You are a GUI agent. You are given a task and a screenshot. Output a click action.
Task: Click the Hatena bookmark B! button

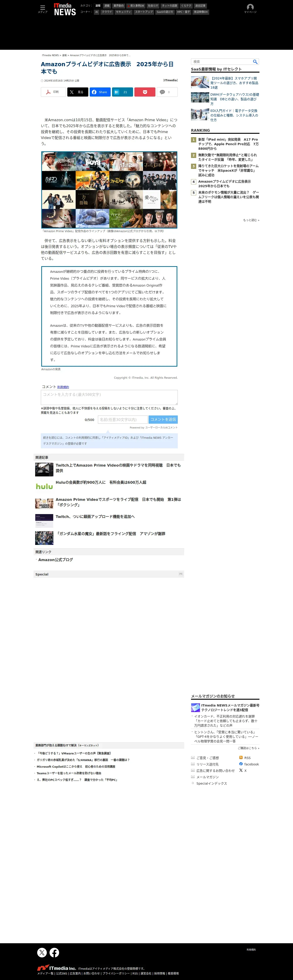[x=123, y=92]
